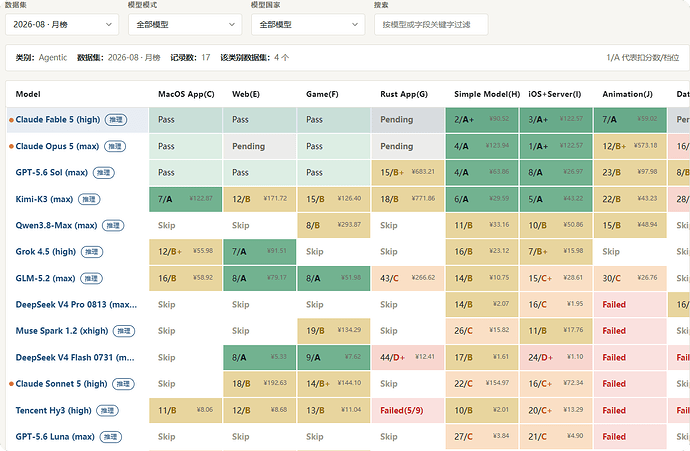Open the 模型国家 全部模型 dropdown
This screenshot has width=690, height=451.
[308, 25]
